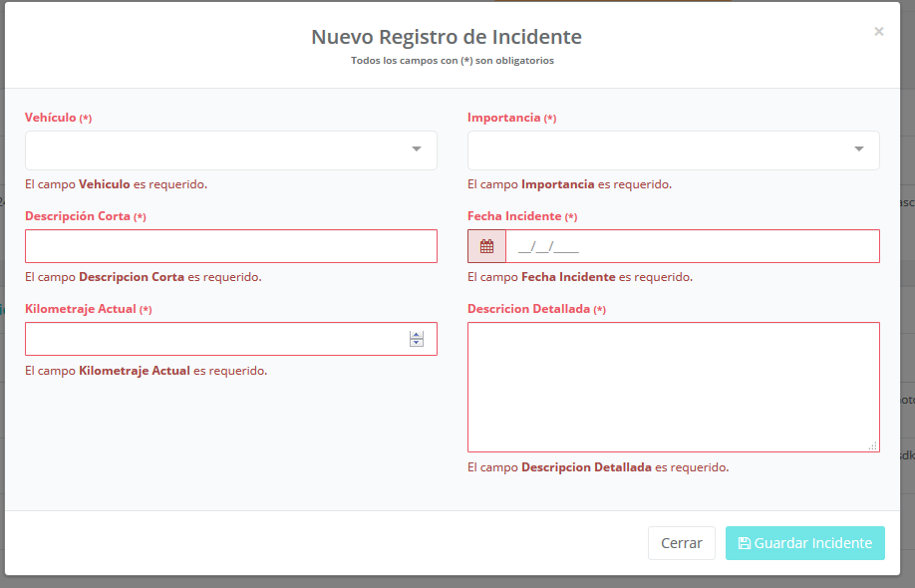The height and width of the screenshot is (588, 915).
Task: Select the Kilometraje Actual number field
Action: pos(214,339)
